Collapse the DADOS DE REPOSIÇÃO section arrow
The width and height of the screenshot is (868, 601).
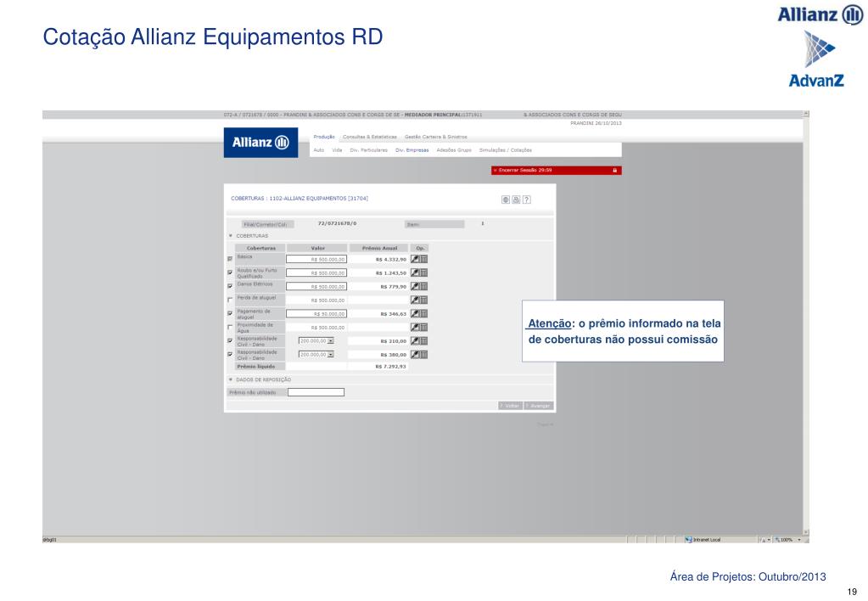231,379
